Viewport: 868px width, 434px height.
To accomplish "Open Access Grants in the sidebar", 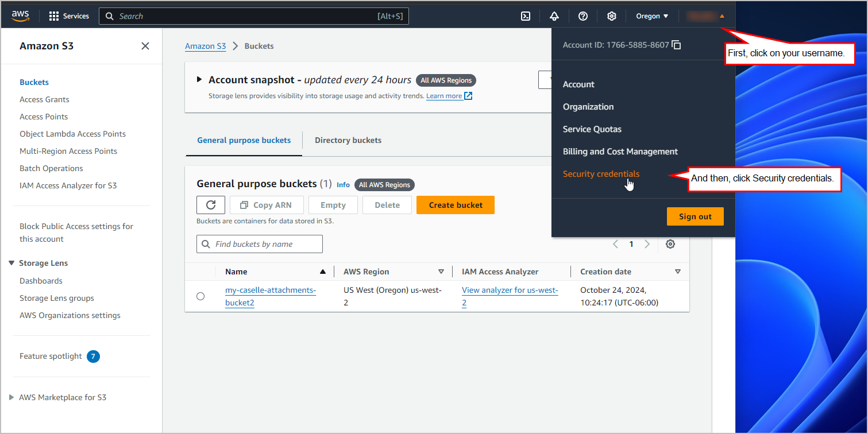I will tap(44, 99).
